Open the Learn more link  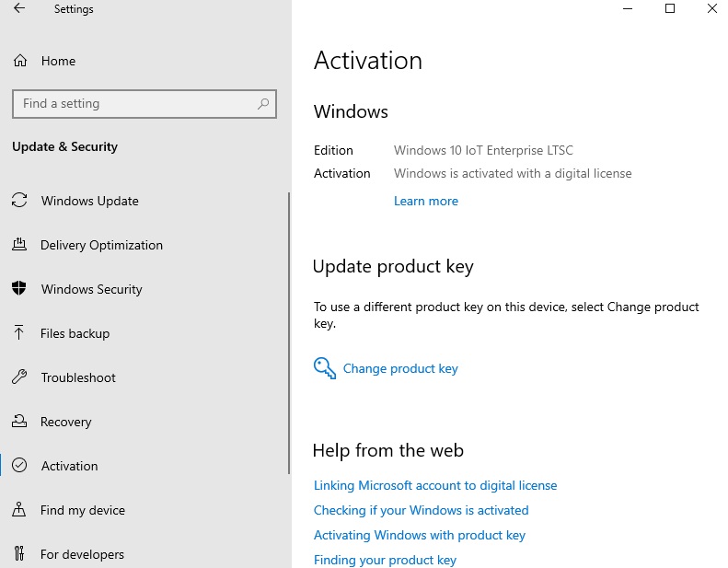coord(426,201)
